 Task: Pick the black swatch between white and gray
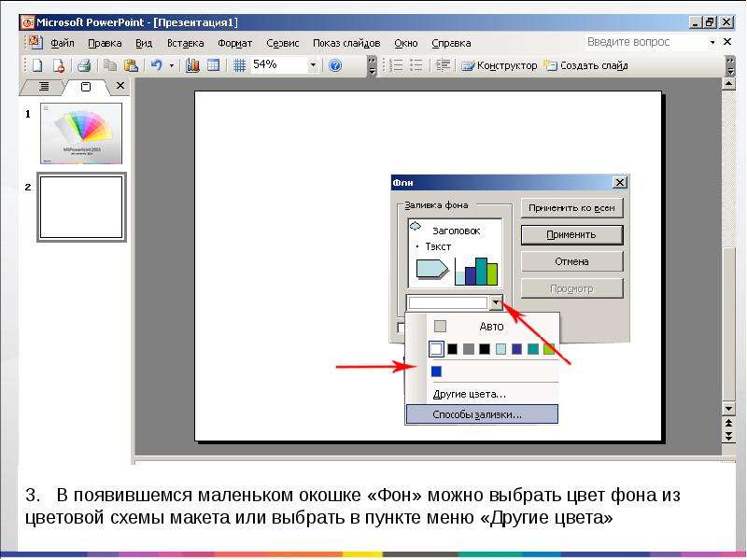(x=452, y=349)
